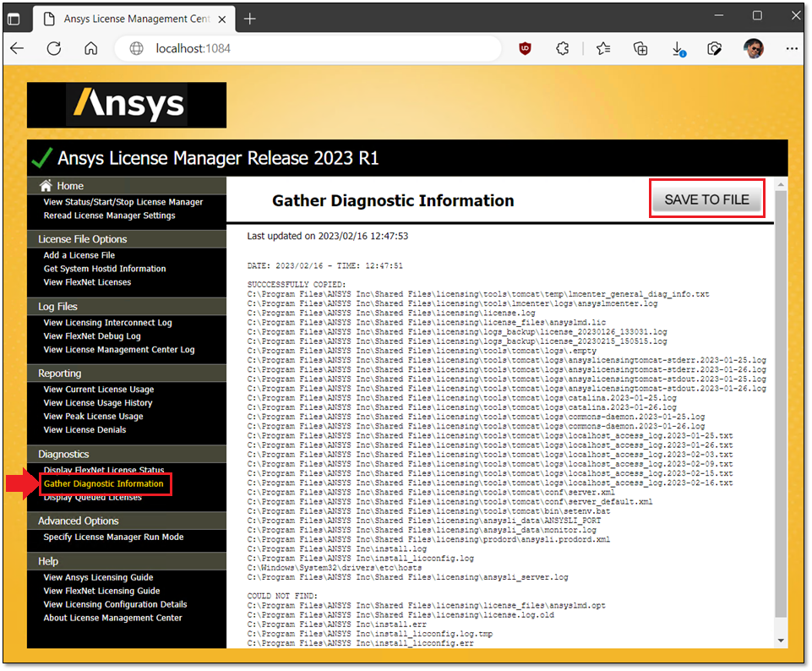Select the Ansys License Management Center tab

(x=134, y=19)
